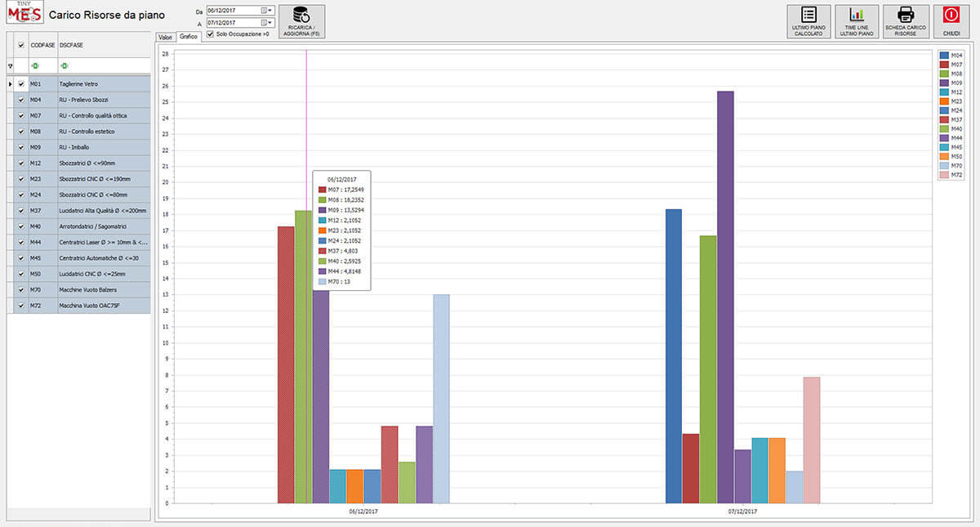
Task: Click the red M07 bar on 06/12/2017
Action: (x=286, y=364)
